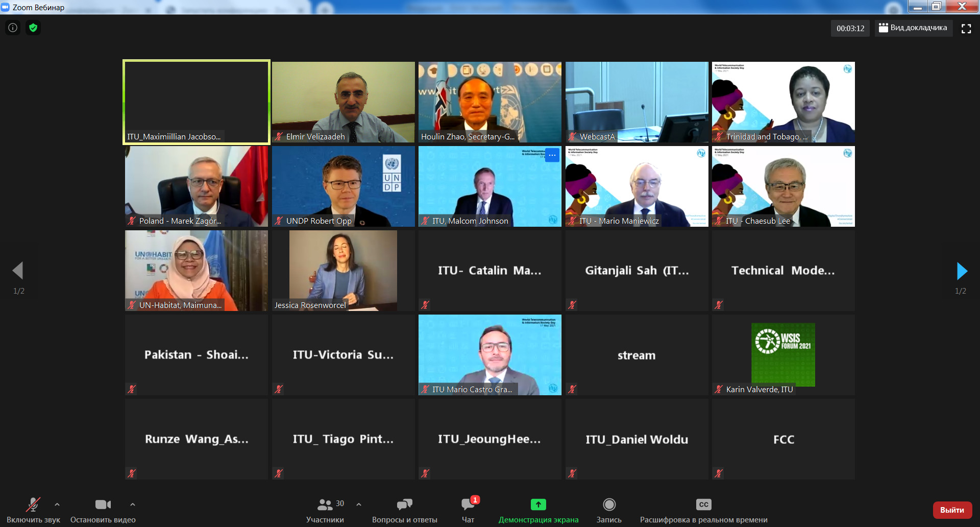The width and height of the screenshot is (980, 527).
Task: Start recording with the Запись button
Action: [609, 510]
